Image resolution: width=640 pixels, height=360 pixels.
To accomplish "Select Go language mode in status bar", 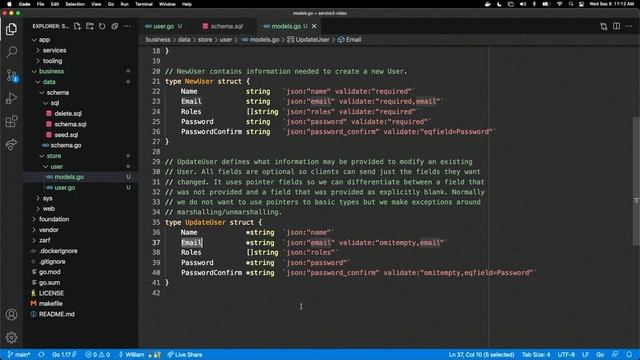I will [x=600, y=355].
